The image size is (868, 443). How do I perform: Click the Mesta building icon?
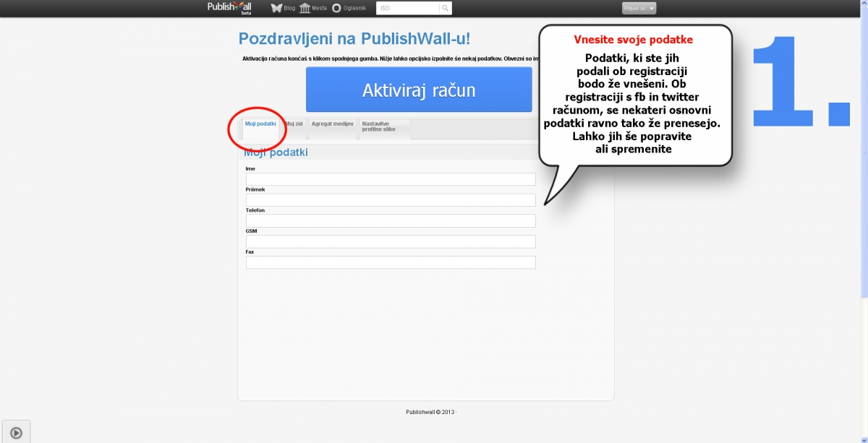(x=305, y=8)
